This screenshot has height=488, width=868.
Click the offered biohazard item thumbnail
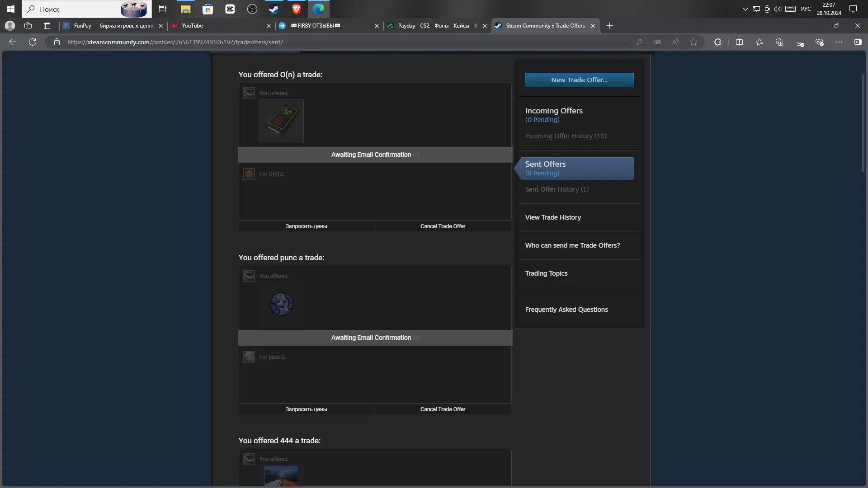281,121
